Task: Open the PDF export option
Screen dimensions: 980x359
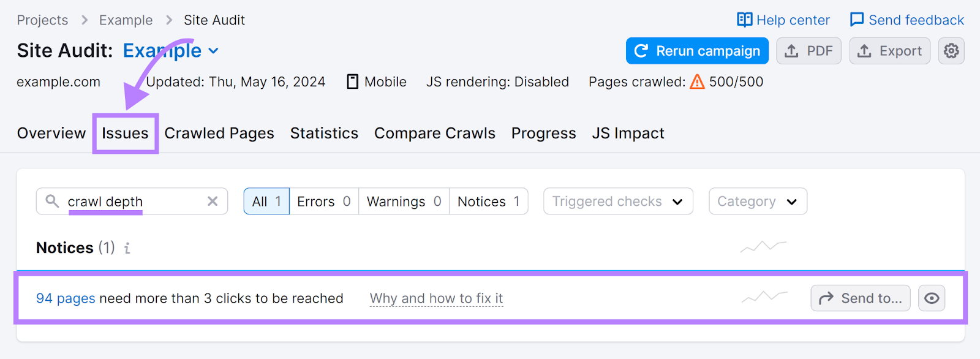Action: pyautogui.click(x=808, y=51)
